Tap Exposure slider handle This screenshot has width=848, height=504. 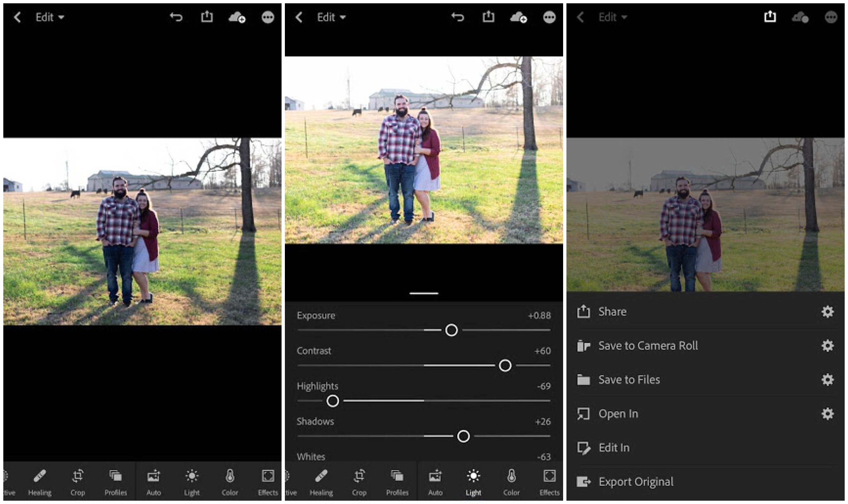pyautogui.click(x=451, y=330)
